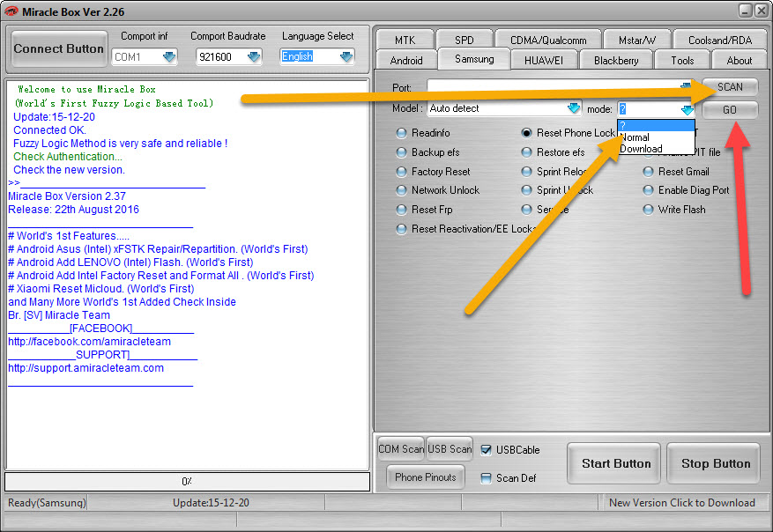Click 'Check Authentication...' log line

pyautogui.click(x=68, y=157)
